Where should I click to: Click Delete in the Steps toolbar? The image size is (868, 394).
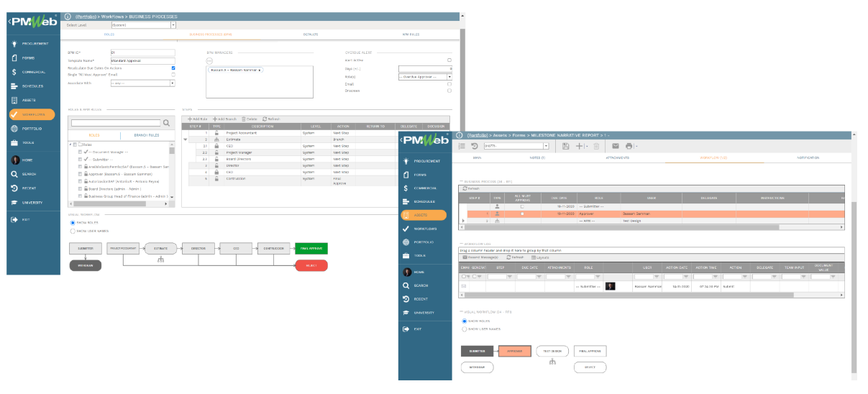tap(249, 118)
